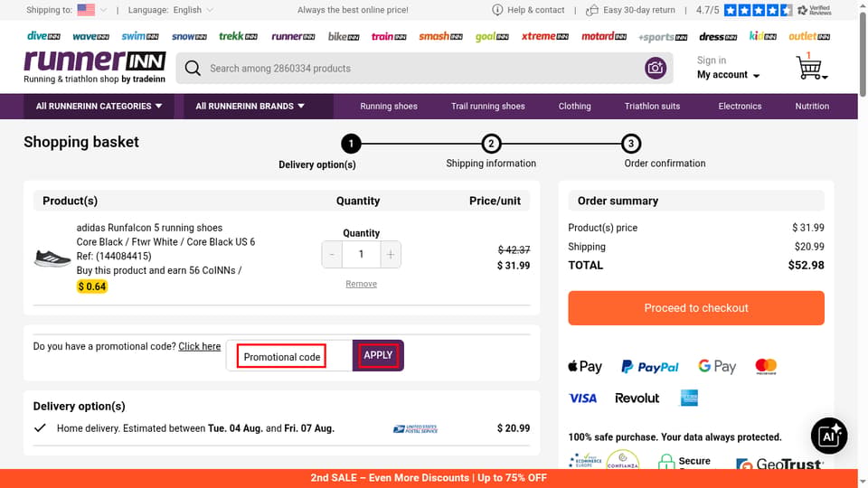Go to the kidinn store logo
868x488 pixels.
763,36
